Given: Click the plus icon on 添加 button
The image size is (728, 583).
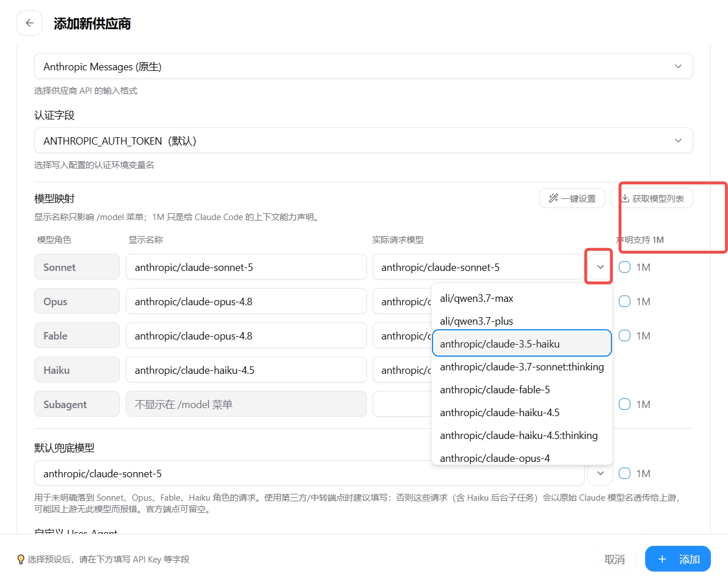Looking at the screenshot, I should point(662,559).
